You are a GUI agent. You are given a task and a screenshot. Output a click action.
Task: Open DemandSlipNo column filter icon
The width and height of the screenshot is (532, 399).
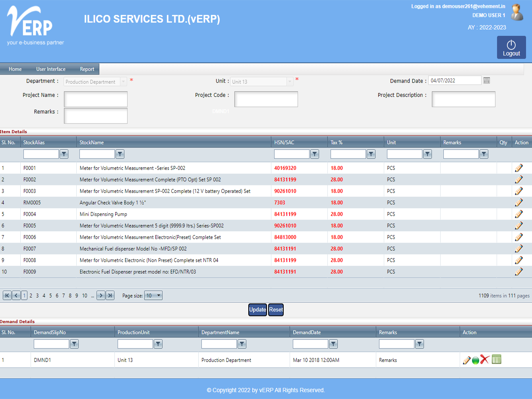(x=74, y=344)
